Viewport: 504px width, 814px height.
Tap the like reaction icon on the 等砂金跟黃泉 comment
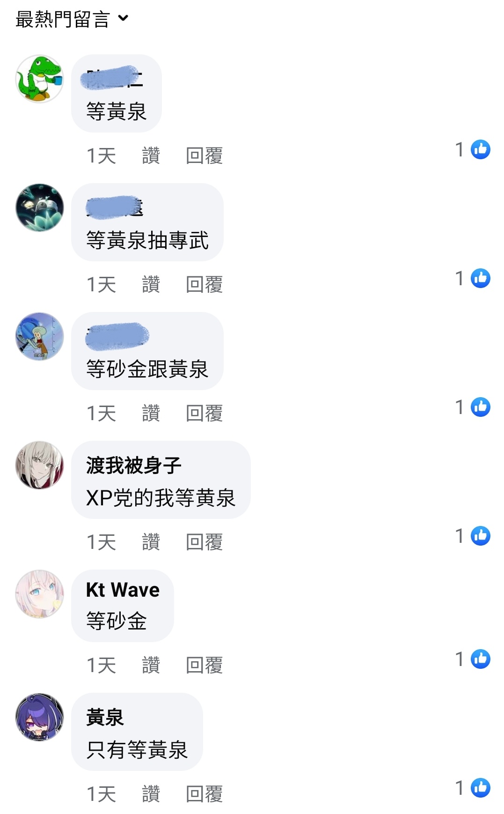pos(480,407)
